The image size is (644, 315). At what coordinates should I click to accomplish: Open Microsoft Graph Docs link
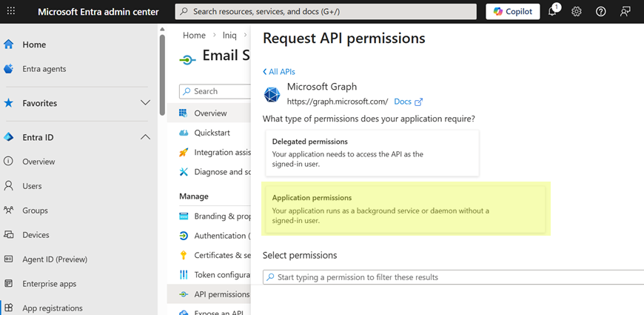pos(409,102)
